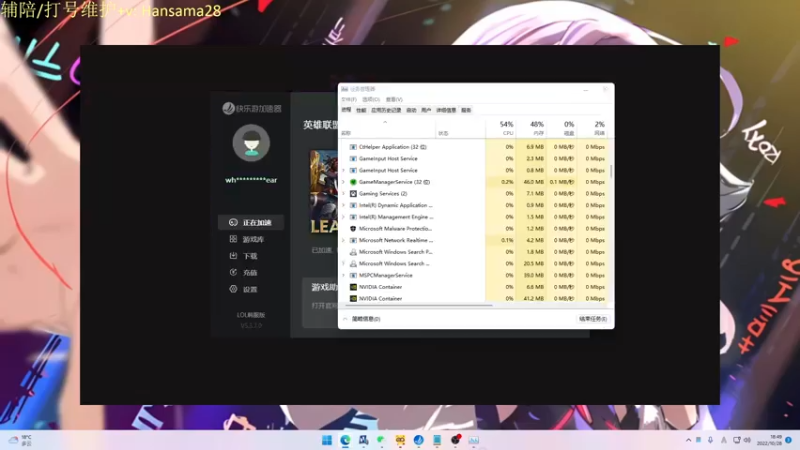Show hidden system tray icons chevron

point(688,440)
